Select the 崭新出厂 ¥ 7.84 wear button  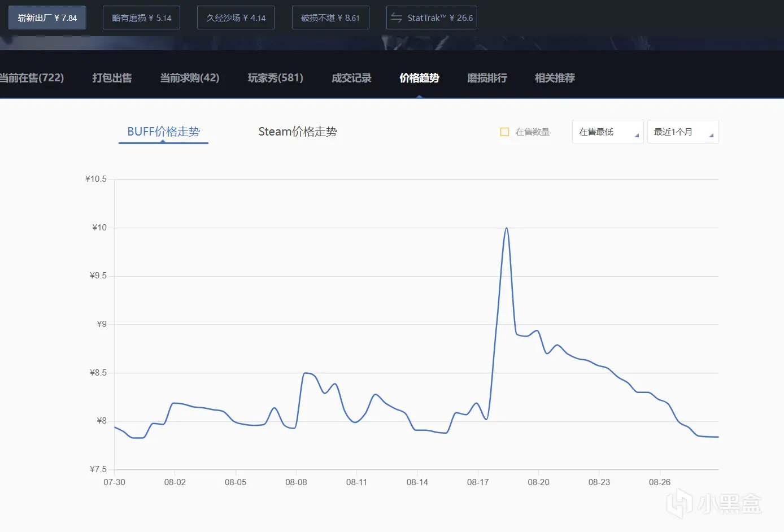(47, 18)
